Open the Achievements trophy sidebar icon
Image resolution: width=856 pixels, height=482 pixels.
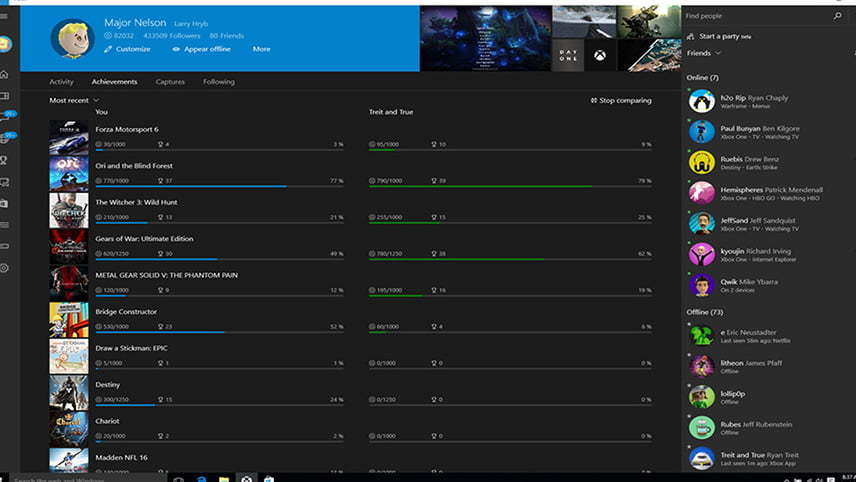[4, 160]
